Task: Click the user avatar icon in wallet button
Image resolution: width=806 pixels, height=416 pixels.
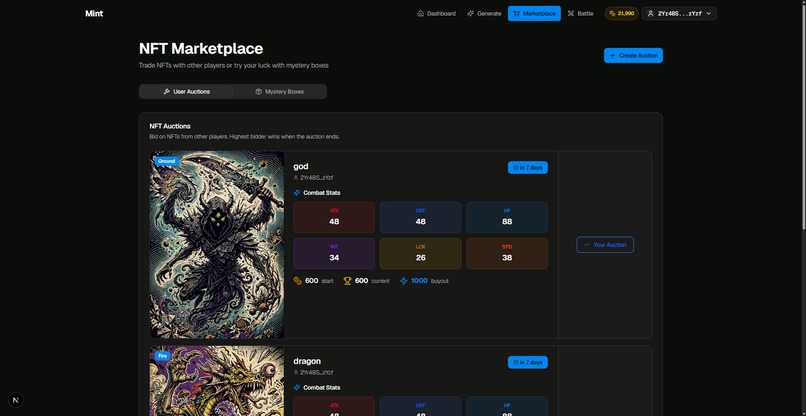Action: (650, 13)
